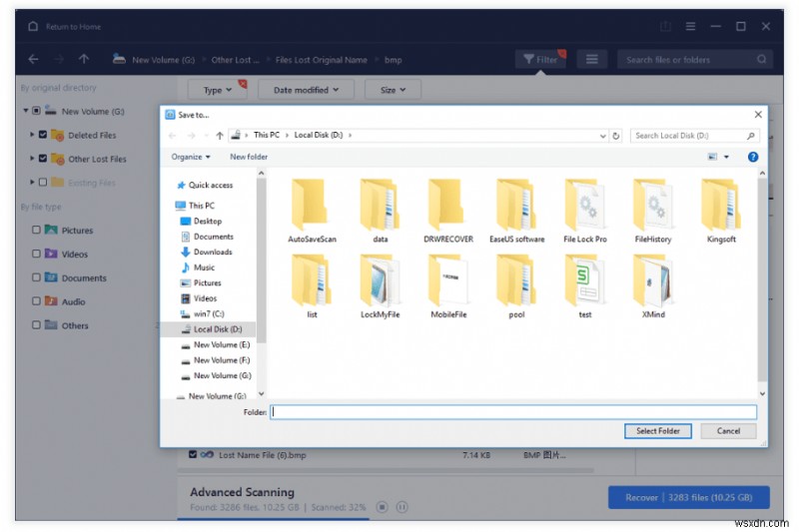799x532 pixels.
Task: Click the search magnifier in the main window
Action: pos(762,60)
